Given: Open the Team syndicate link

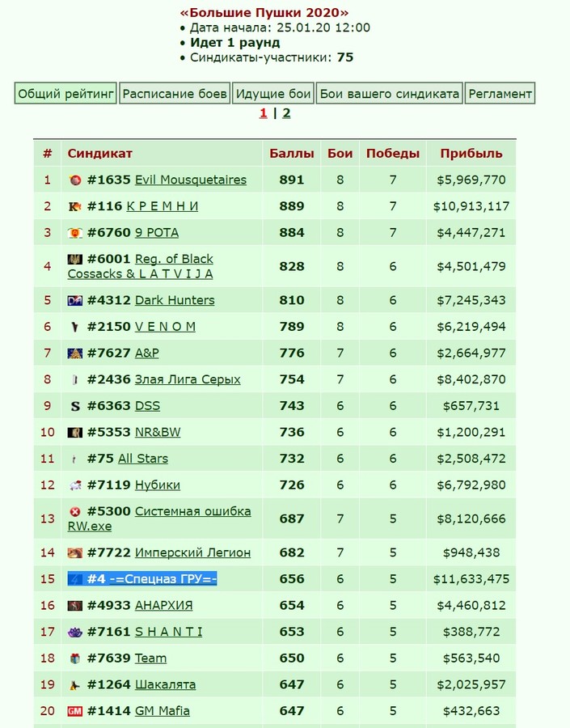Looking at the screenshot, I should [x=151, y=658].
